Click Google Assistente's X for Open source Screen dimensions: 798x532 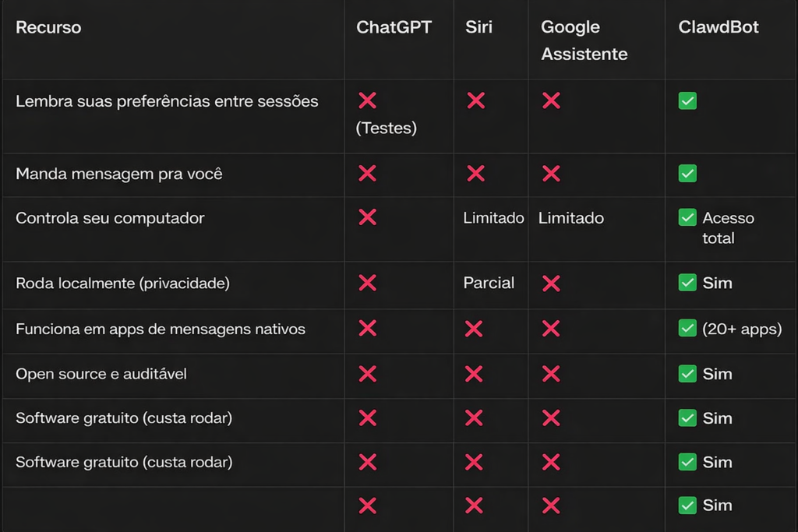551,374
